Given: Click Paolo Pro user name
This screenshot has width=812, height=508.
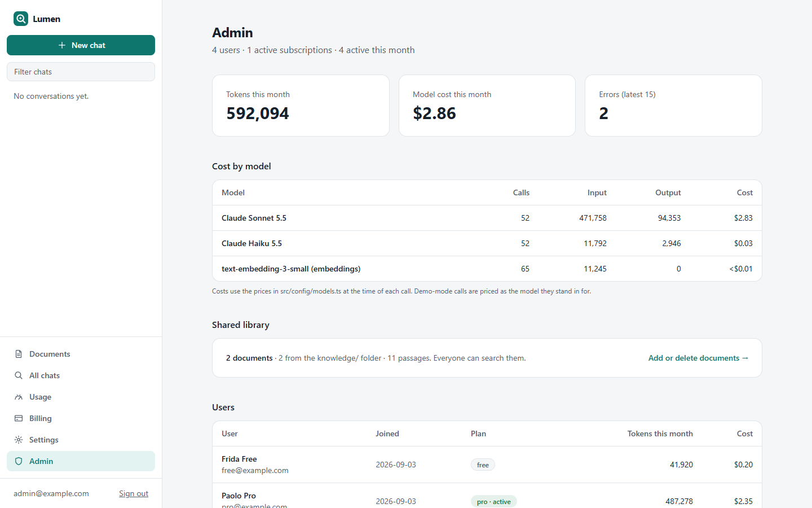Looking at the screenshot, I should click(239, 496).
